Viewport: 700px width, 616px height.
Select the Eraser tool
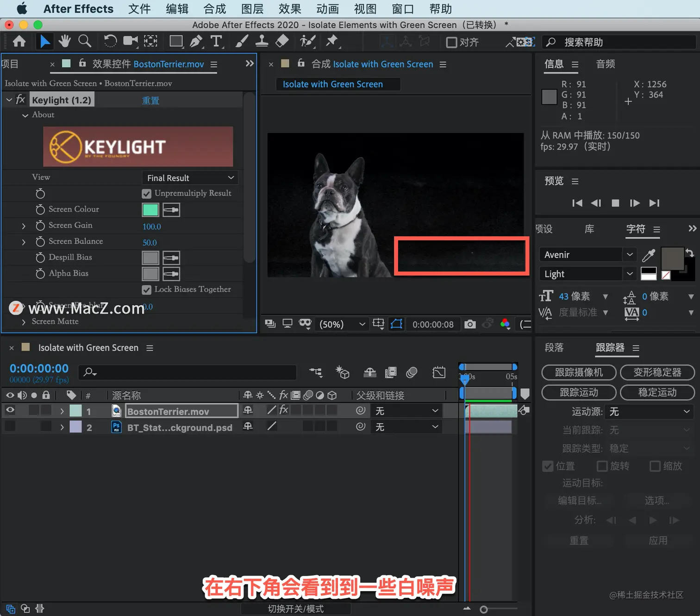282,41
